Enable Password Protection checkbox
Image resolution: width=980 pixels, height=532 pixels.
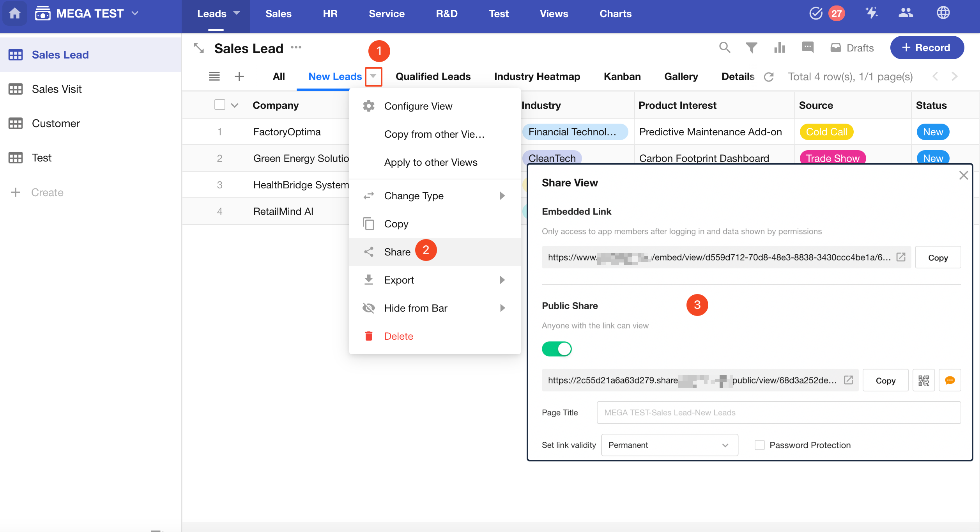click(x=759, y=445)
